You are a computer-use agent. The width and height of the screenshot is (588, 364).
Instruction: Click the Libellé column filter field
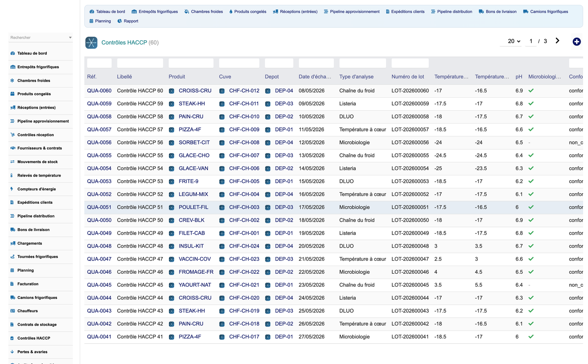pyautogui.click(x=140, y=63)
